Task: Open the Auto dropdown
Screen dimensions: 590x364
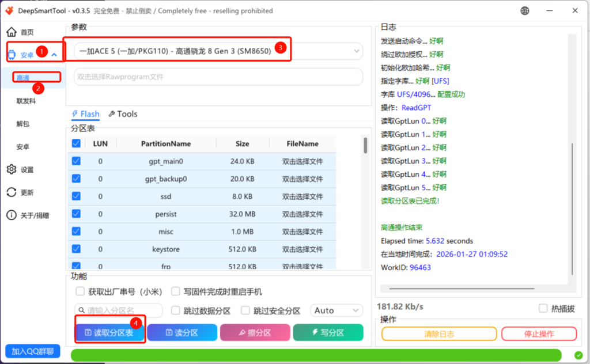Action: pyautogui.click(x=336, y=310)
